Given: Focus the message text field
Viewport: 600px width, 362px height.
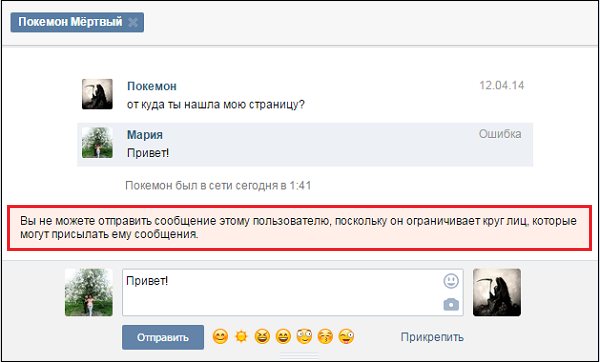Looking at the screenshot, I should (x=293, y=293).
